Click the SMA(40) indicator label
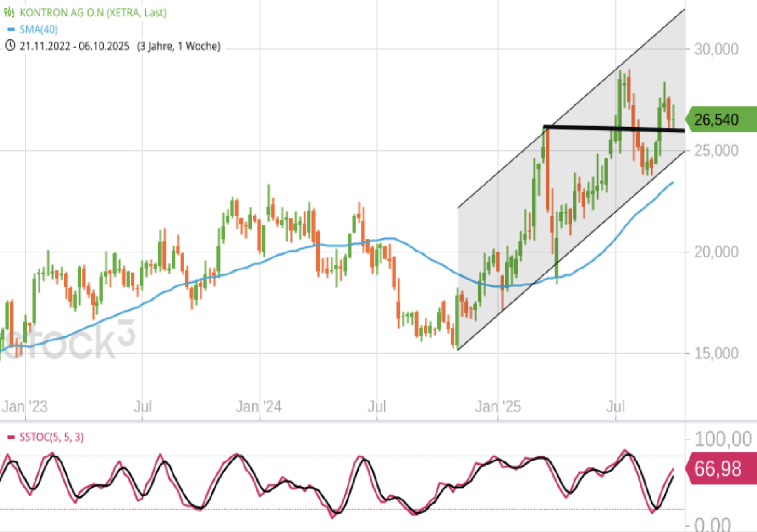 (x=39, y=29)
